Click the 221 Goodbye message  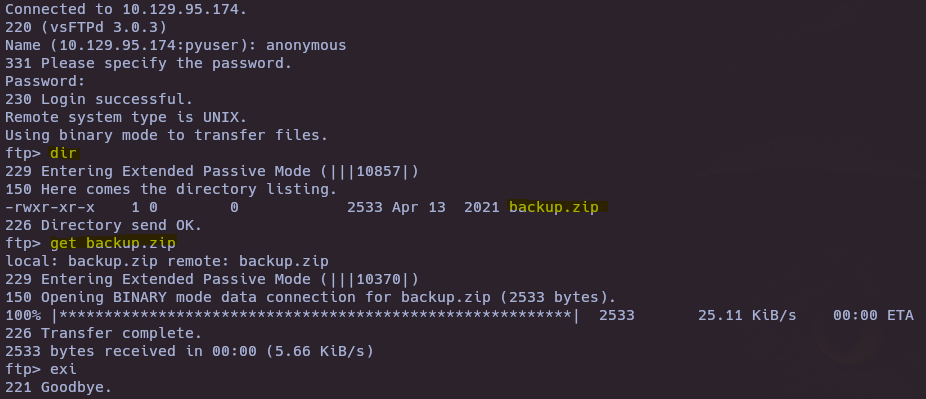[x=58, y=387]
